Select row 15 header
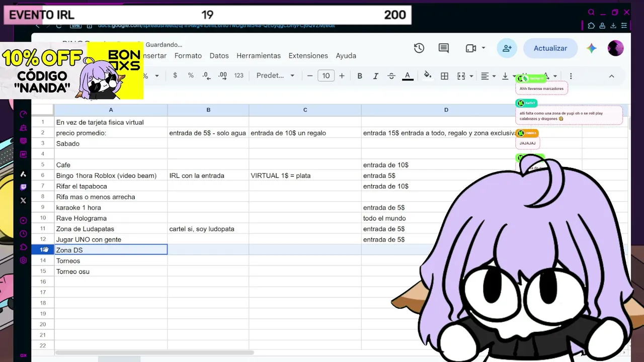The height and width of the screenshot is (362, 644). click(43, 271)
